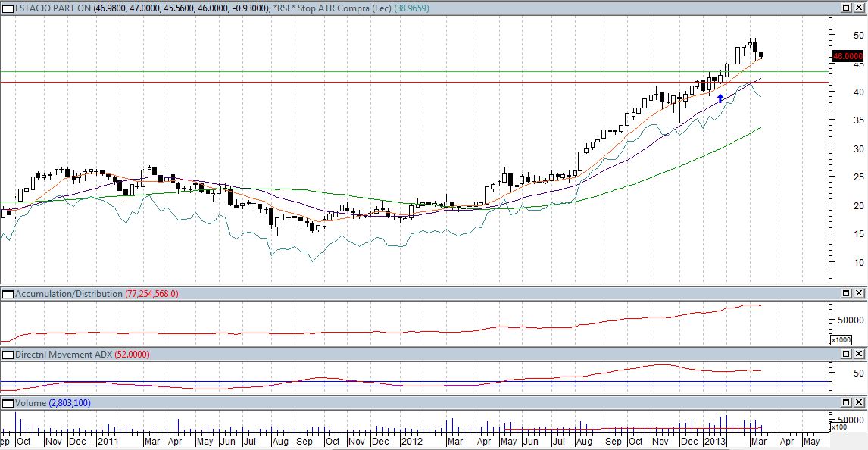Viewport: 868px width, 450px height.
Task: Close the Volume pane
Action: (x=860, y=403)
